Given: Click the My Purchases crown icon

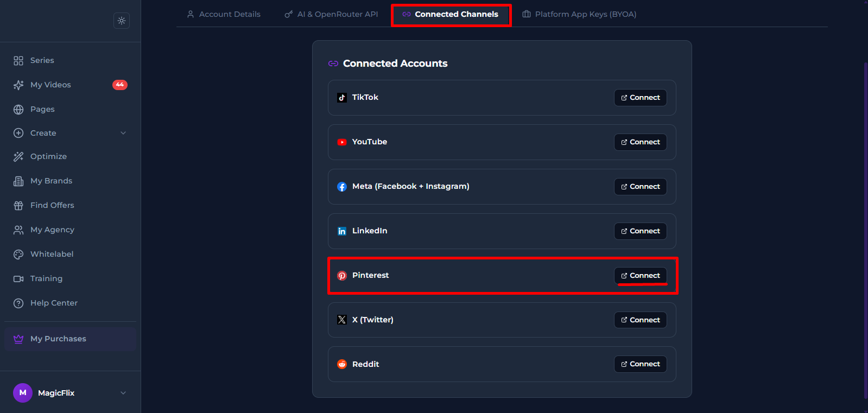Looking at the screenshot, I should (18, 339).
